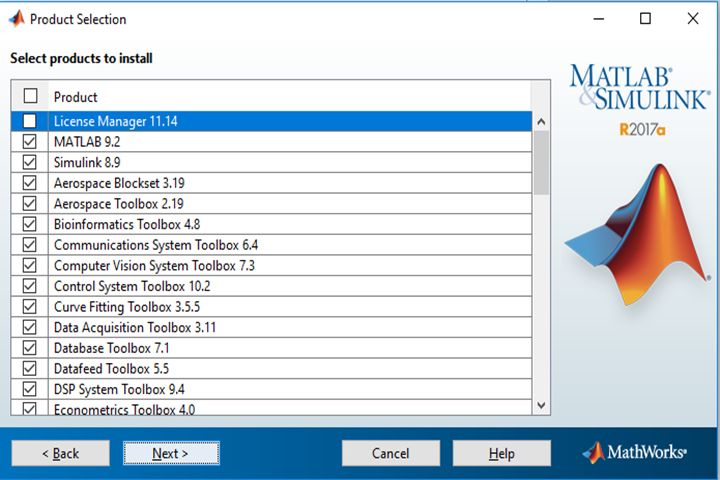Click the MATLAB membrane logo graphic

click(x=637, y=235)
